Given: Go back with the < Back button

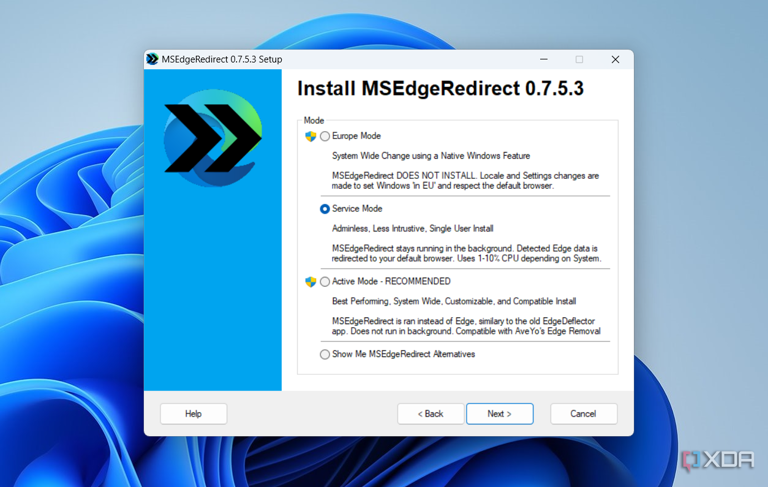Looking at the screenshot, I should pos(430,413).
